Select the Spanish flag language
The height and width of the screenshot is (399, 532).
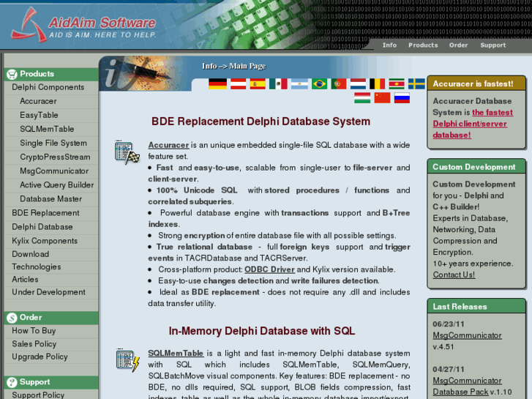point(258,83)
